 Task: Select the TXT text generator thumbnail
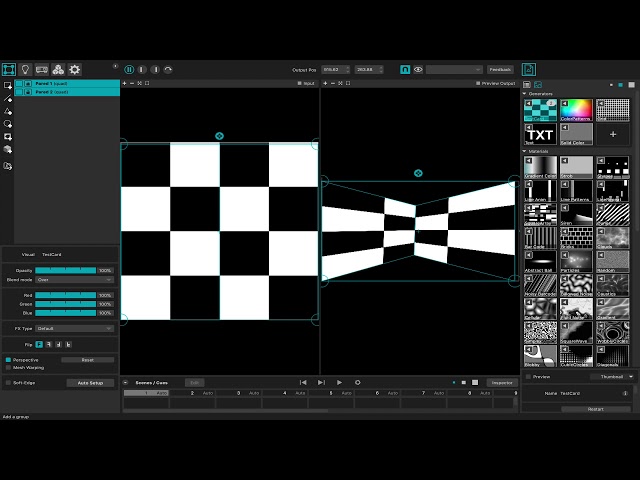(540, 134)
